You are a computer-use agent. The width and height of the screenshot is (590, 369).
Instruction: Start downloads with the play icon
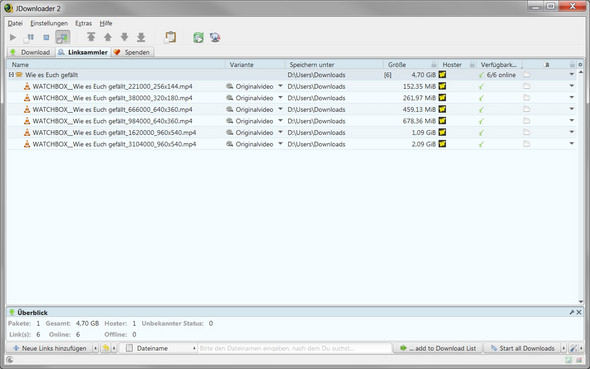13,37
